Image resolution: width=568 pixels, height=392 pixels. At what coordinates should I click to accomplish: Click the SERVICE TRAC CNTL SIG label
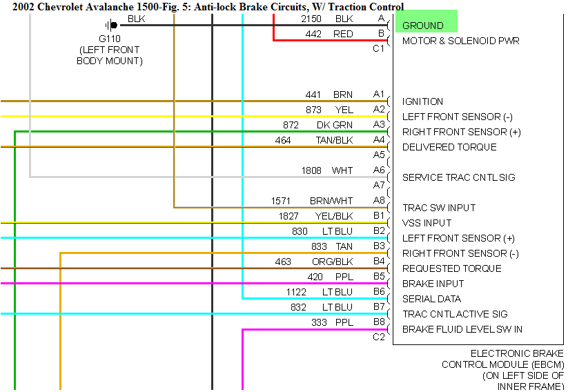pos(458,177)
